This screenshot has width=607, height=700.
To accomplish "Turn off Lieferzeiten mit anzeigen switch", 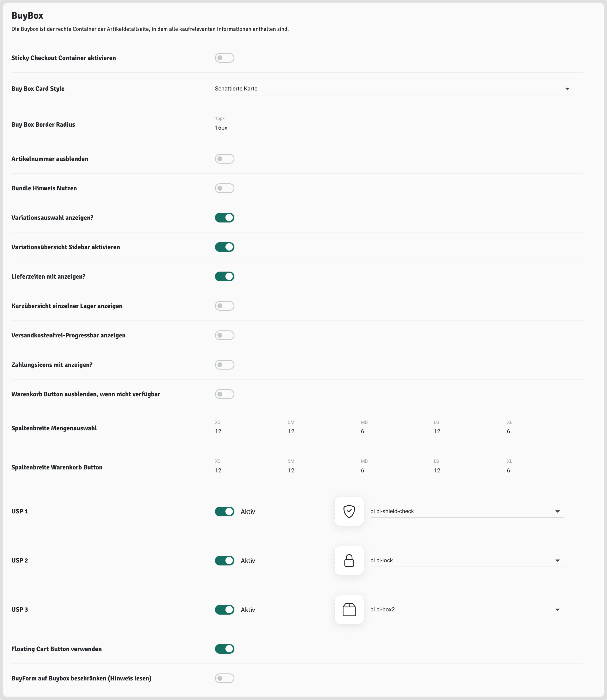I will point(224,277).
